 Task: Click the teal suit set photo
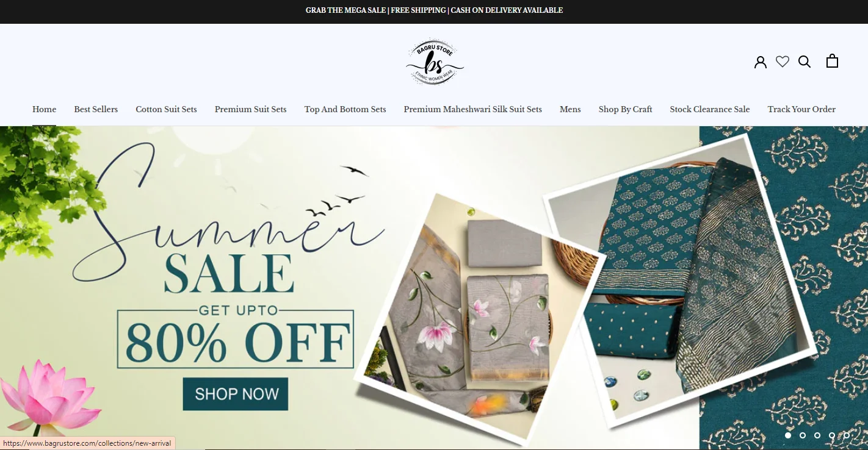[681, 277]
